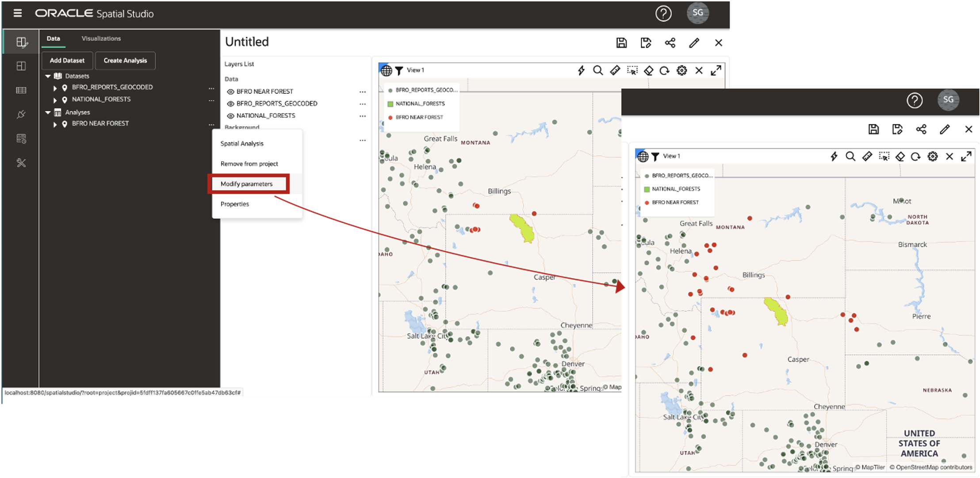This screenshot has width=980, height=478.
Task: Hide the BFRO_REPORTS_GEOCODED layer via eye icon
Action: [230, 104]
